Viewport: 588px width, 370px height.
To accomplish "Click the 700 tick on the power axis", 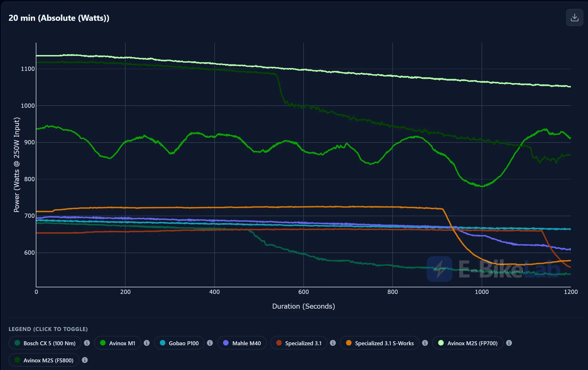I will tap(29, 216).
